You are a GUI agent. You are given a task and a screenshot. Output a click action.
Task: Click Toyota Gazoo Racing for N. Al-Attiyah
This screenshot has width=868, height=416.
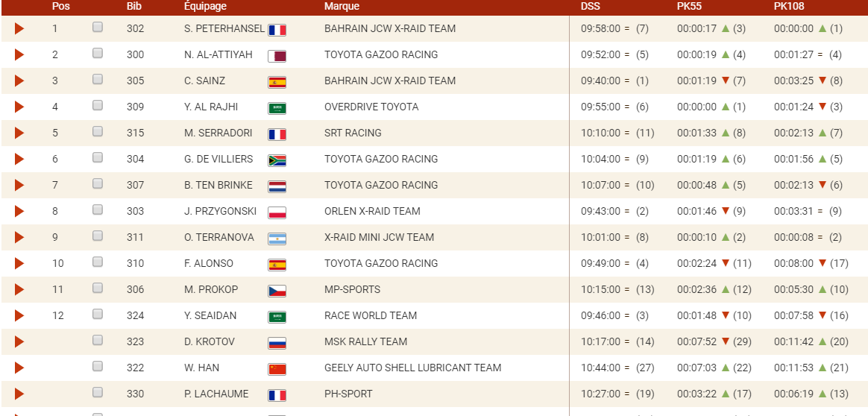[x=381, y=54]
